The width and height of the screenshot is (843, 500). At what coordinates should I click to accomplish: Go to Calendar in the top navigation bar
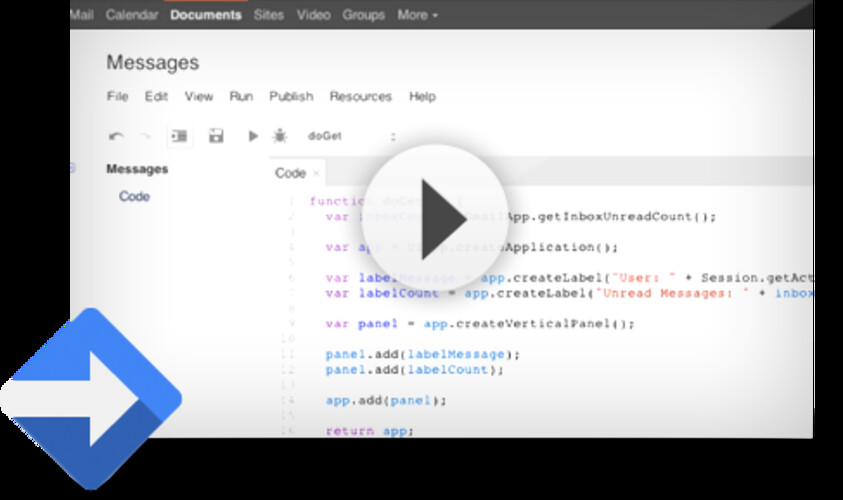click(x=131, y=15)
